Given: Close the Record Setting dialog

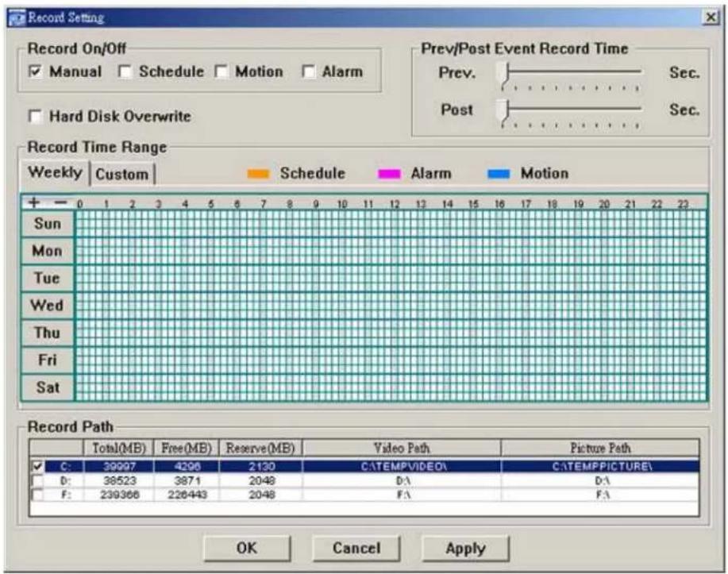Looking at the screenshot, I should coord(711,17).
